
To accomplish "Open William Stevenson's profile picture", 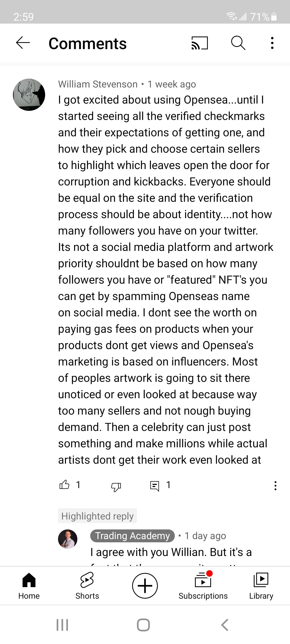I will (29, 95).
